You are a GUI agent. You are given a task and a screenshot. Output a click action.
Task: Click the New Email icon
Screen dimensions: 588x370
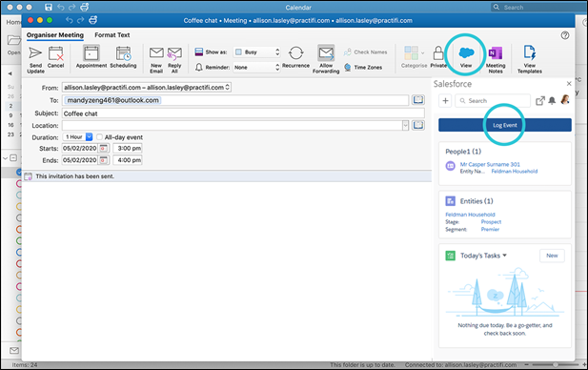[156, 52]
